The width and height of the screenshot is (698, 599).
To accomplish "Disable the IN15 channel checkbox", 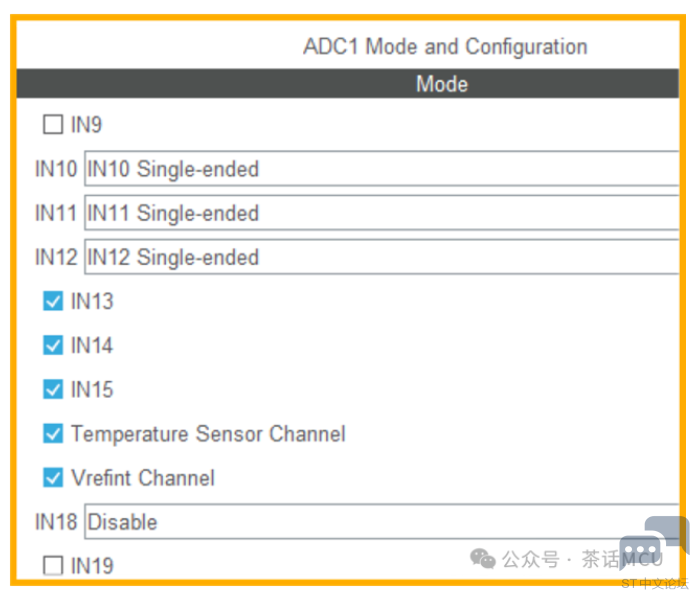I will click(53, 389).
